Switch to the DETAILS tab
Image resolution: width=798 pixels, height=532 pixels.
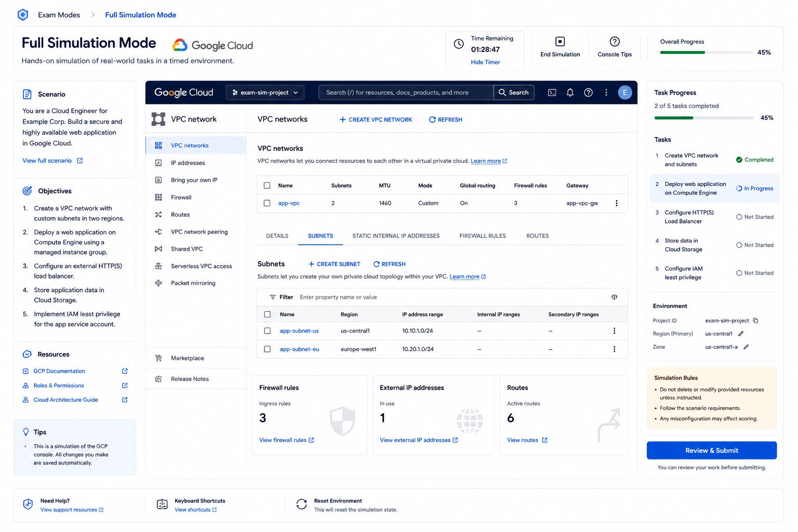click(277, 236)
